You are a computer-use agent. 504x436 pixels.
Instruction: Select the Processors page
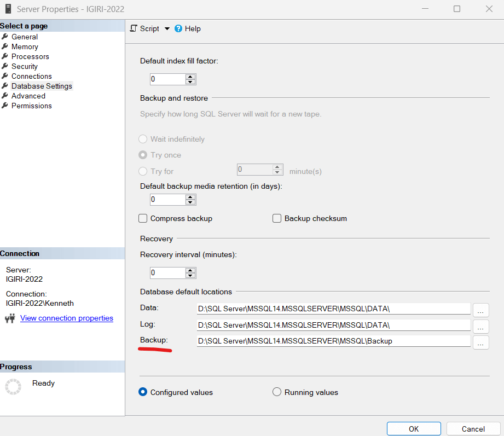(30, 56)
